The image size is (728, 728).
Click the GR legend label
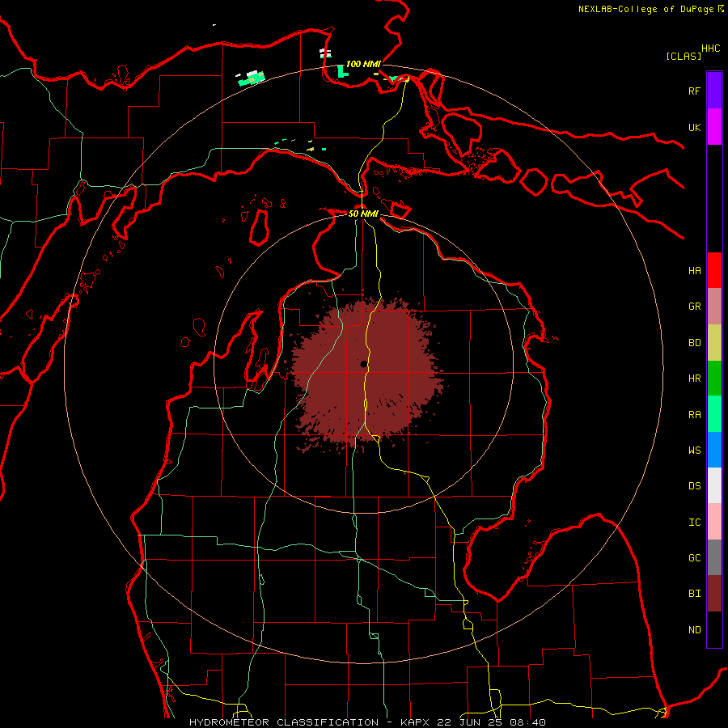click(x=694, y=307)
